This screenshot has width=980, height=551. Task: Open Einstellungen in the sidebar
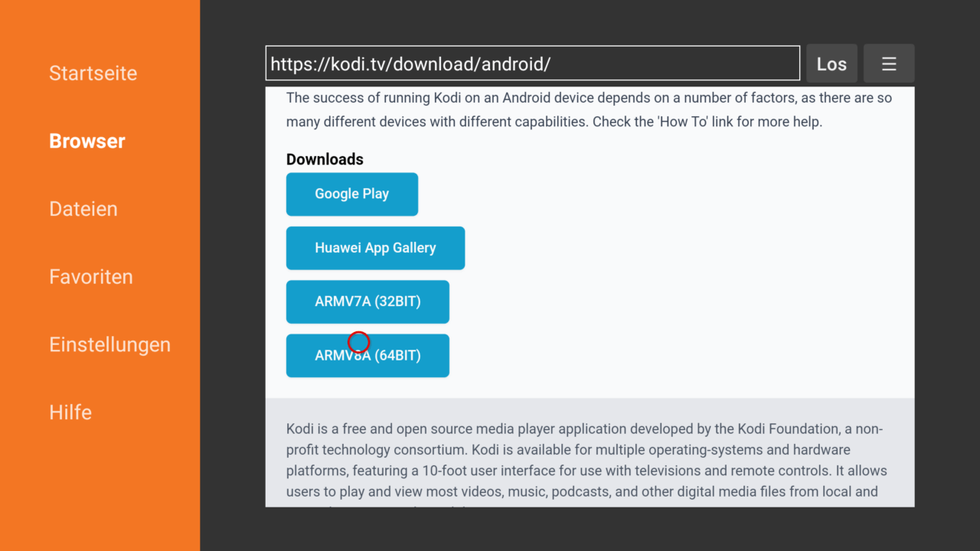(x=109, y=344)
